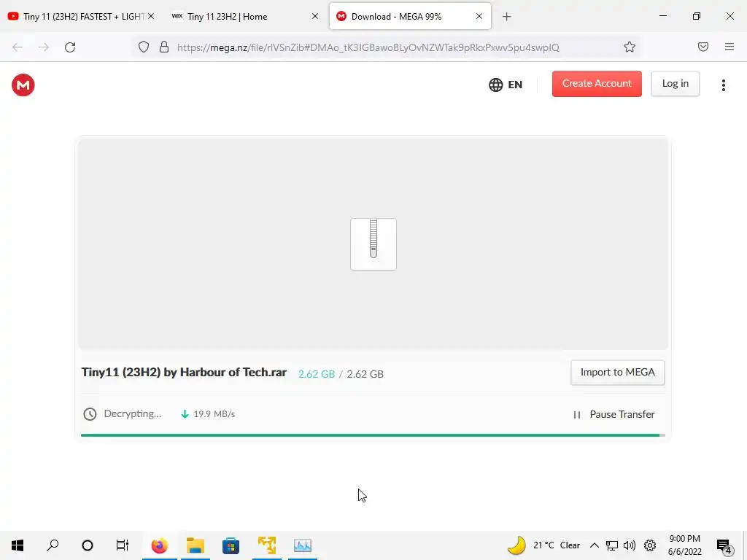The height and width of the screenshot is (560, 747).
Task: Click the MEGA logo icon
Action: pyautogui.click(x=23, y=85)
